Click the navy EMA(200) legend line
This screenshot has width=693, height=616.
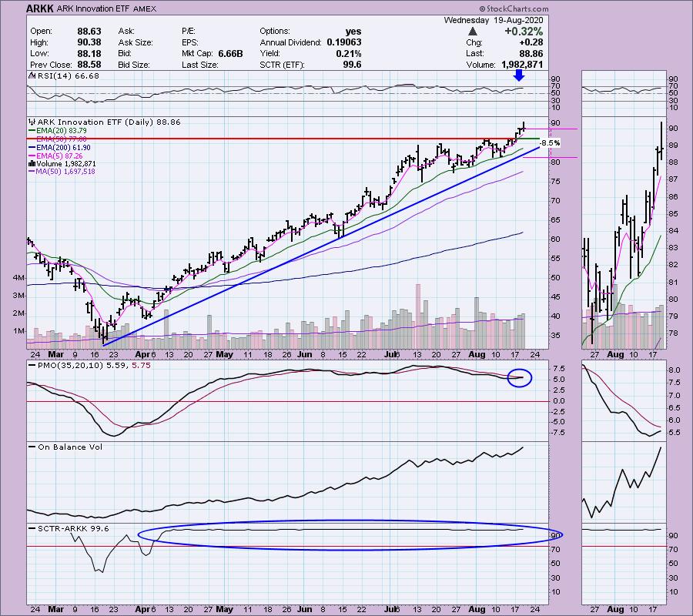(x=32, y=148)
